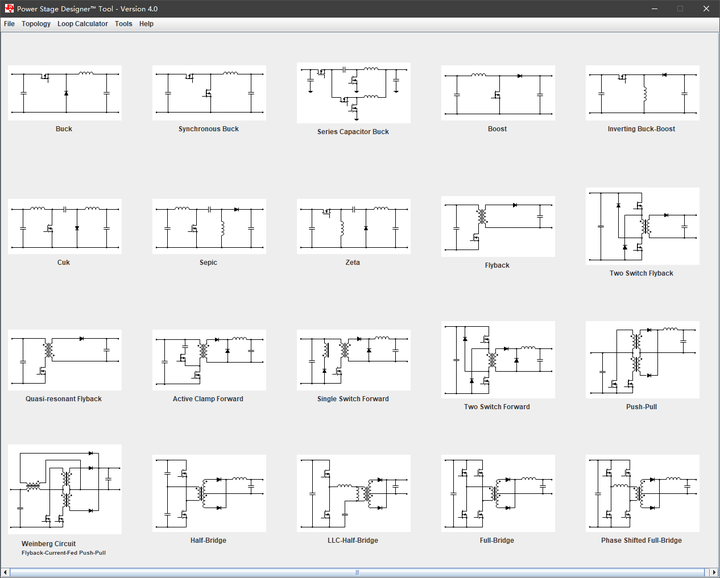This screenshot has width=720, height=578.
Task: Click the Power Stage Designer app icon
Action: [9, 8]
